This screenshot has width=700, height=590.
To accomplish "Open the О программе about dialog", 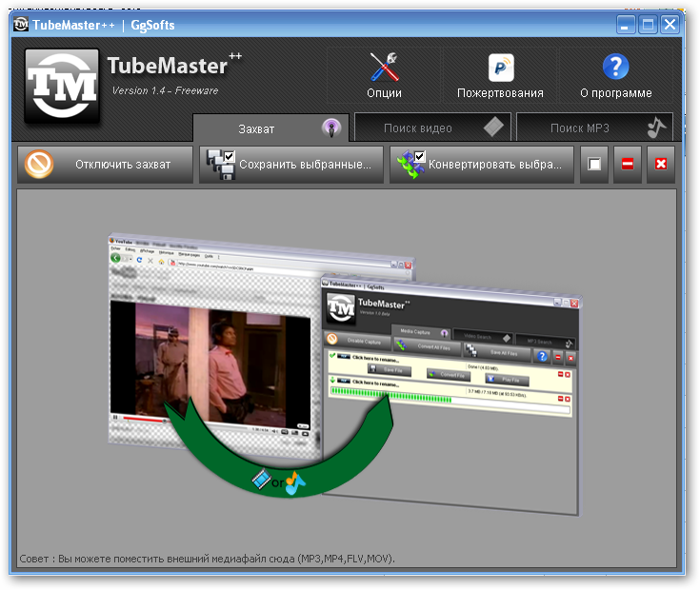I will click(x=615, y=75).
